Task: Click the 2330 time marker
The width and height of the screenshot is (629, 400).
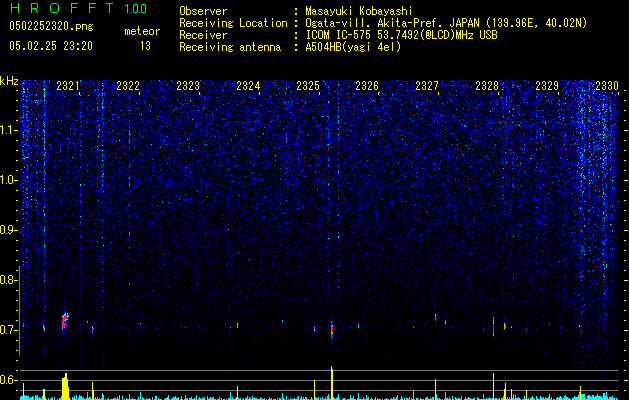Action: click(607, 85)
